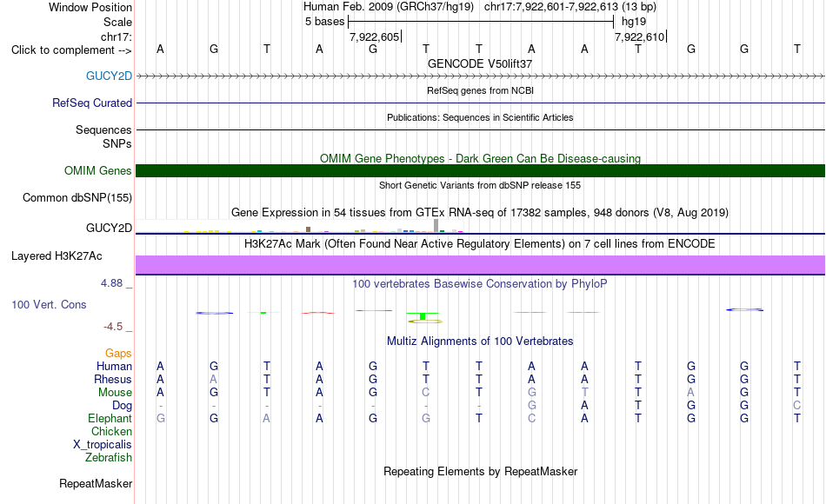Click the 4.88 PhyloP upper scale value
Image resolution: width=826 pixels, height=504 pixels.
click(x=111, y=283)
